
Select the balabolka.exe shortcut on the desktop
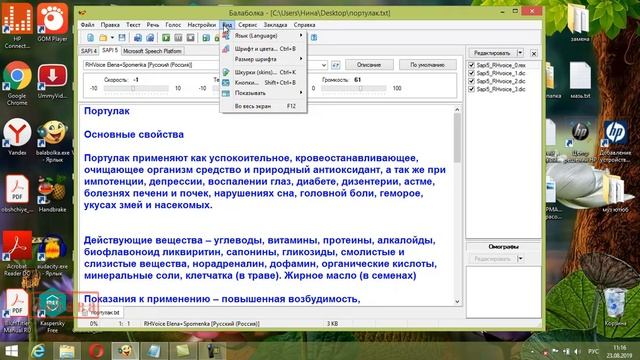52,141
